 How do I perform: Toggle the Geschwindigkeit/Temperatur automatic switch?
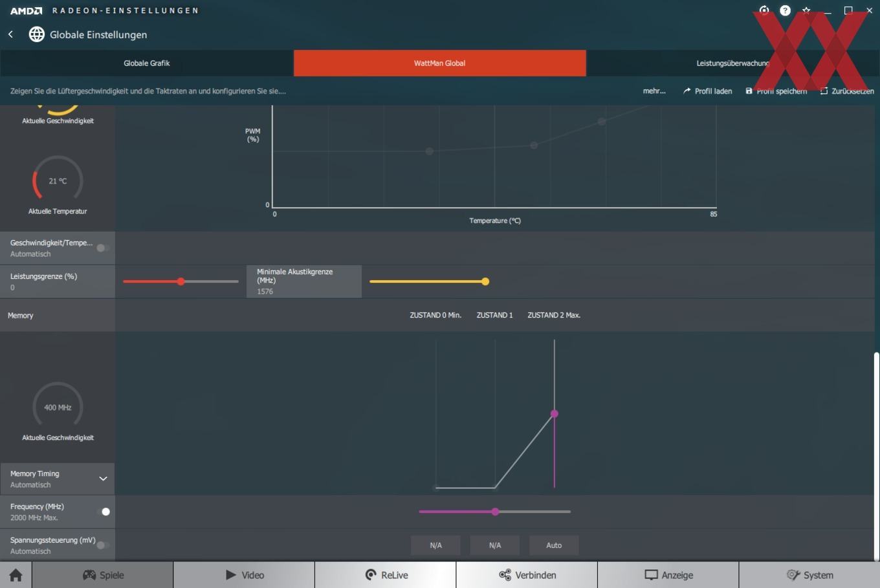pos(103,248)
